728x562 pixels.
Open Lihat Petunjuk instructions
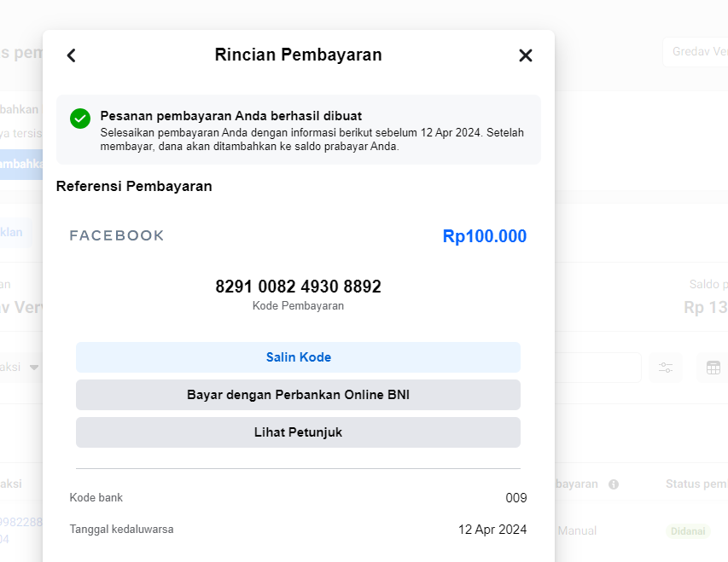tap(298, 432)
